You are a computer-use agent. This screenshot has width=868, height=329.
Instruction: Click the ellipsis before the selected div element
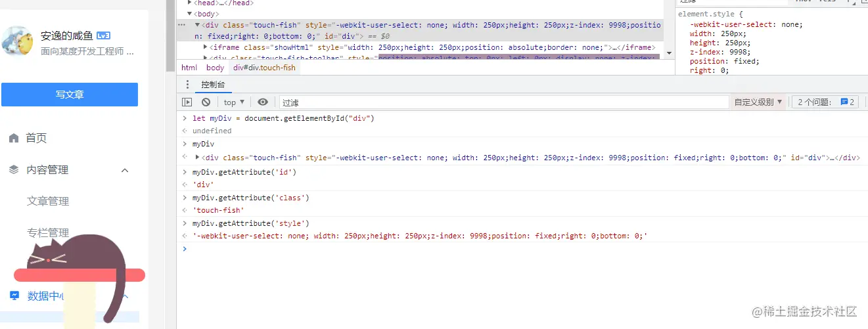(x=182, y=26)
